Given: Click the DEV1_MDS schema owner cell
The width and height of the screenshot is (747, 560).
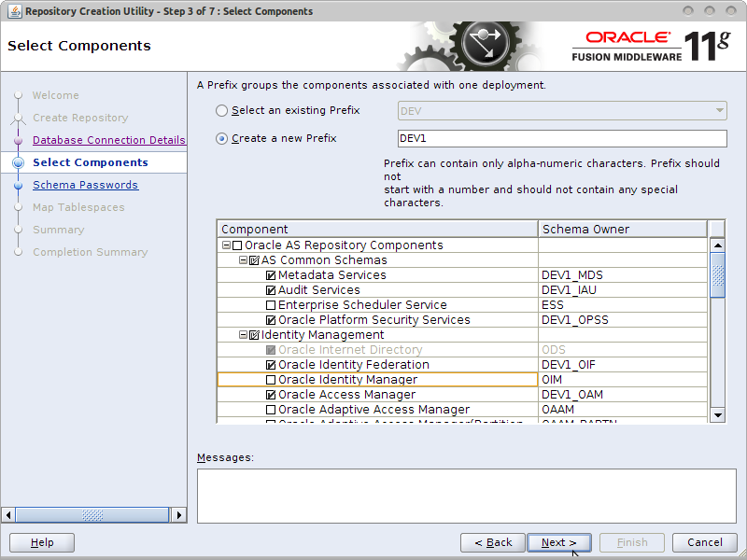Looking at the screenshot, I should 623,275.
